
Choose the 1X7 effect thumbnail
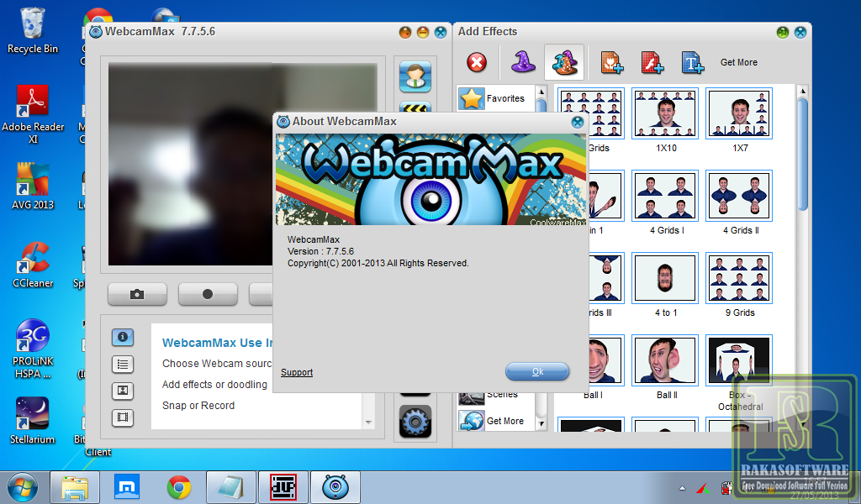click(x=739, y=113)
